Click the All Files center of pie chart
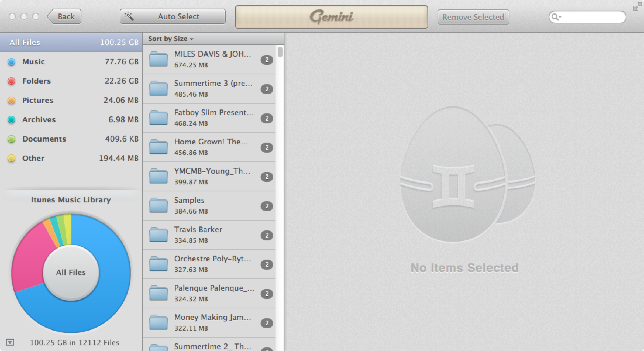Screen dimensions: 644x351 71,272
